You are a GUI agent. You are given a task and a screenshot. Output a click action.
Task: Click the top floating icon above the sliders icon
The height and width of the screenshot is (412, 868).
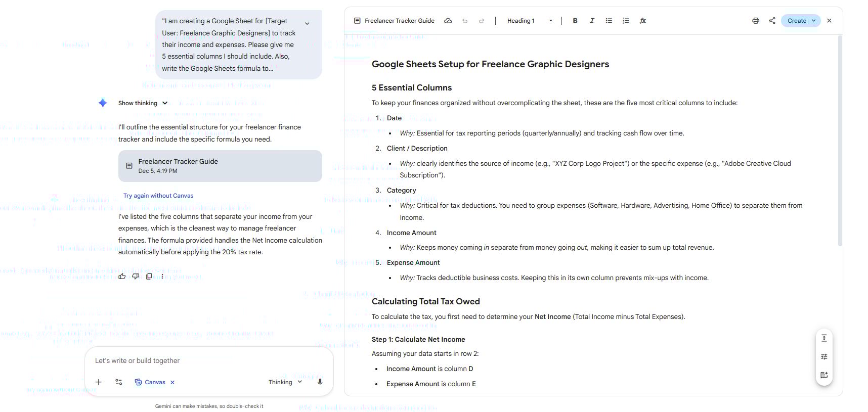click(824, 338)
